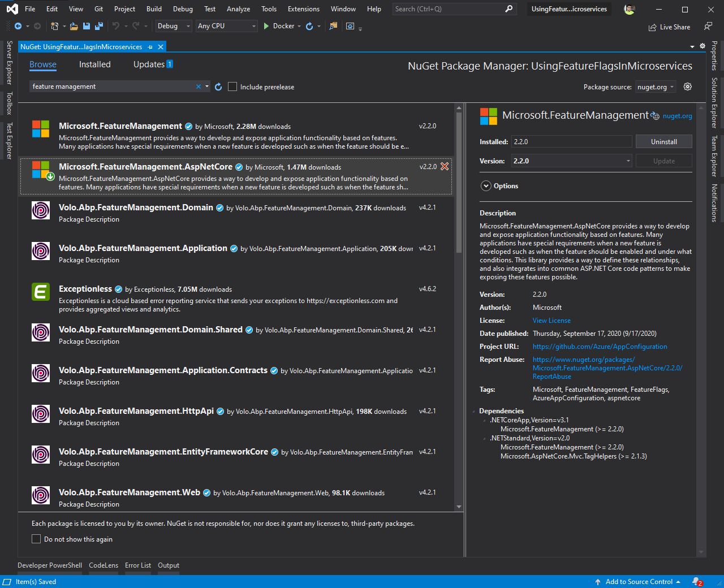The image size is (724, 588).
Task: Open search history dropdown arrow
Action: (208, 87)
